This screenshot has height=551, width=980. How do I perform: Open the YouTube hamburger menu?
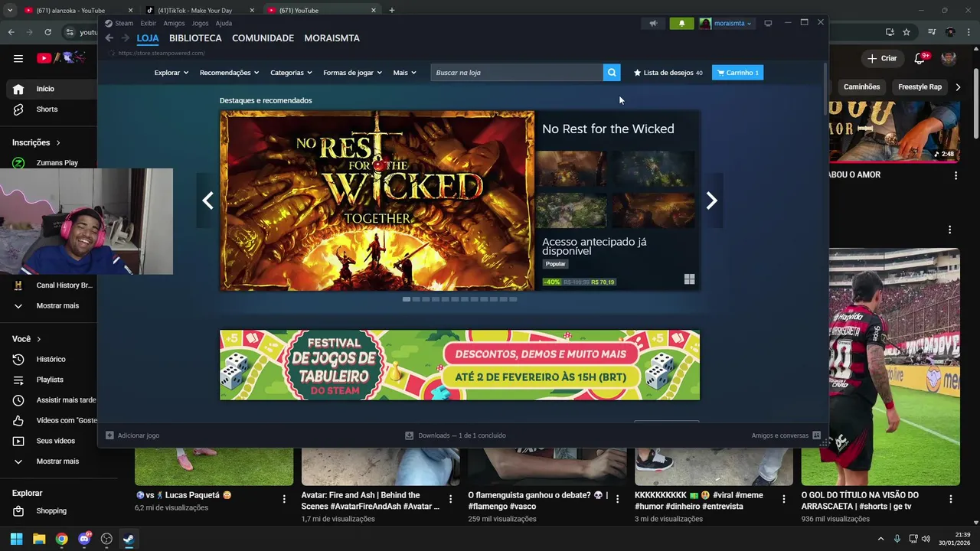(x=18, y=58)
